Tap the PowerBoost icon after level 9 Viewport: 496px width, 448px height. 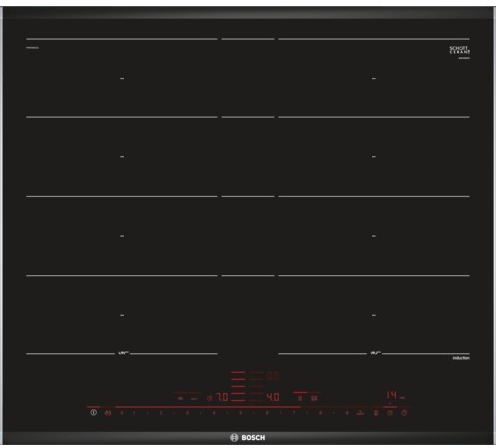click(361, 413)
